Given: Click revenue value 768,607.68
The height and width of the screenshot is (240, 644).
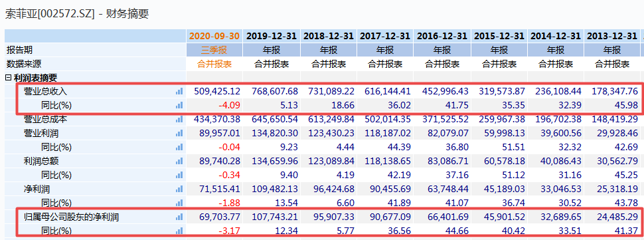Looking at the screenshot, I should (x=275, y=91).
